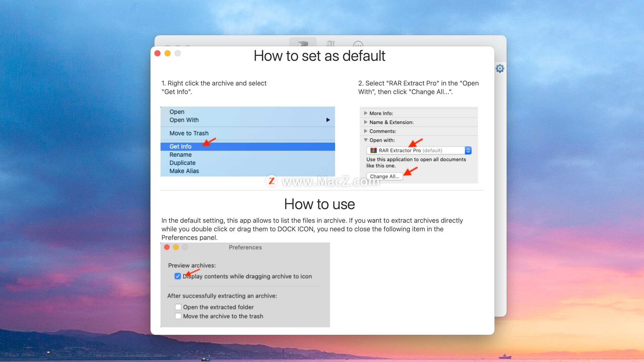
Task: Click the 'How to use' heading
Action: tap(319, 204)
